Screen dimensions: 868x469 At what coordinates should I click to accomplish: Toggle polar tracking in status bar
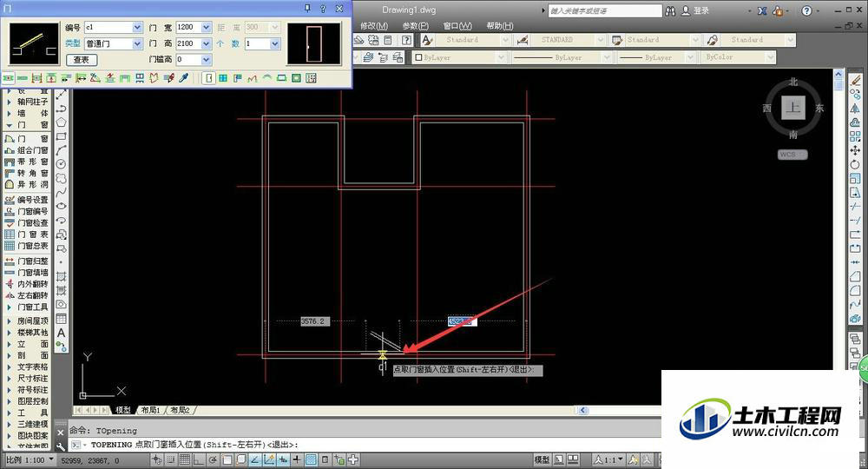click(x=213, y=459)
